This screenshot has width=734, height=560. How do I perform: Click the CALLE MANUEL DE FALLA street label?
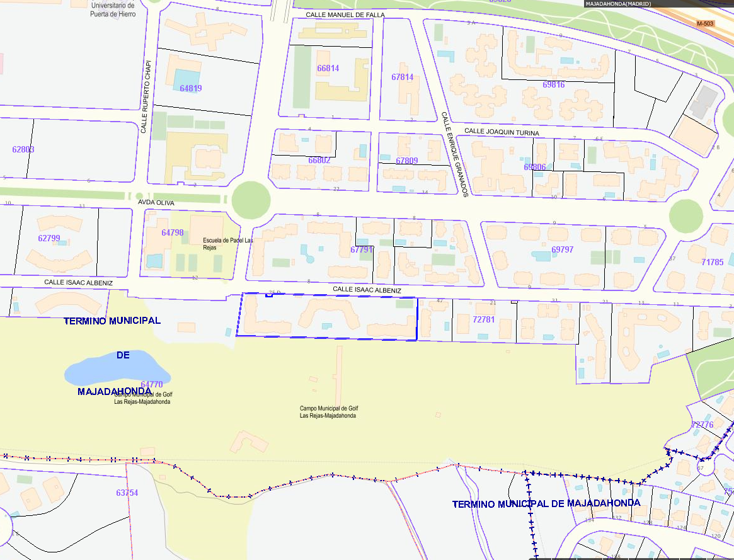click(x=345, y=14)
